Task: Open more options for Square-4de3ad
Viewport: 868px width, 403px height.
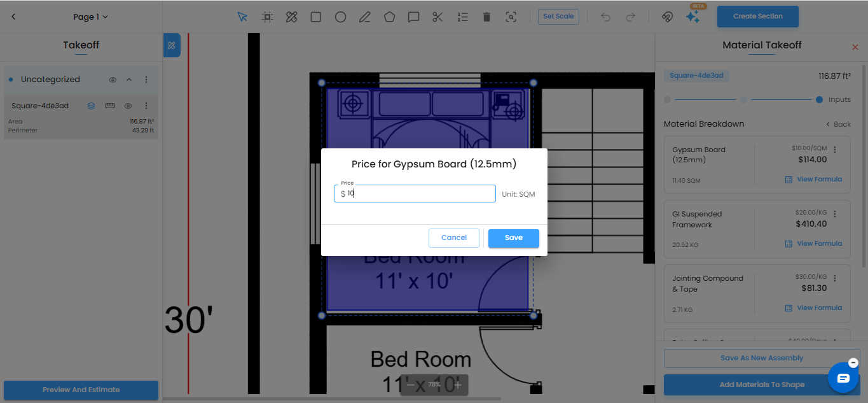Action: (146, 106)
